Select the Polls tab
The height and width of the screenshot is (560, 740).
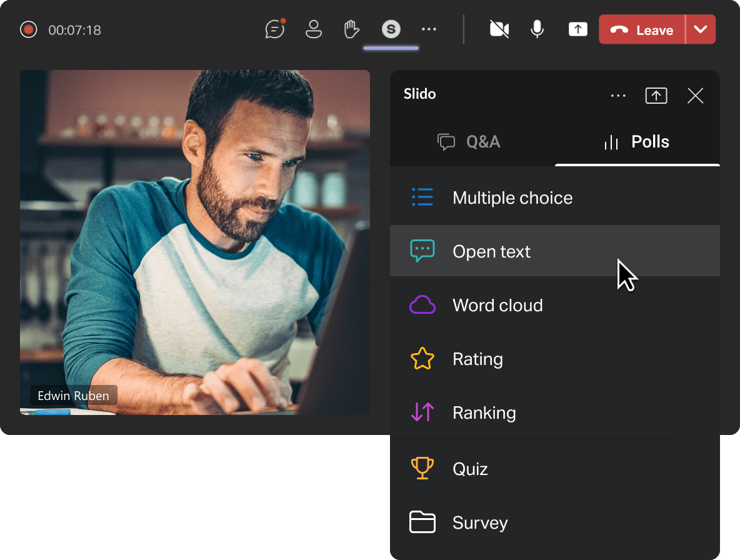[637, 142]
